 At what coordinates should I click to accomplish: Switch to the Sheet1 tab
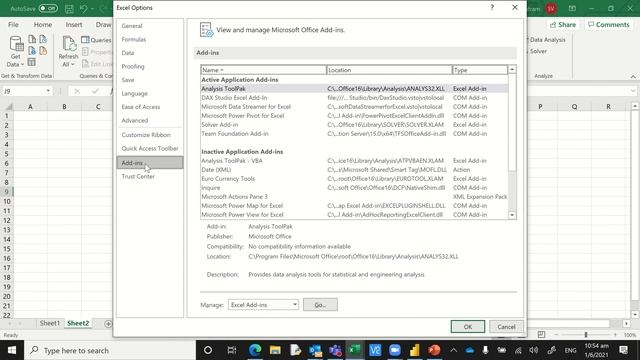pos(49,323)
